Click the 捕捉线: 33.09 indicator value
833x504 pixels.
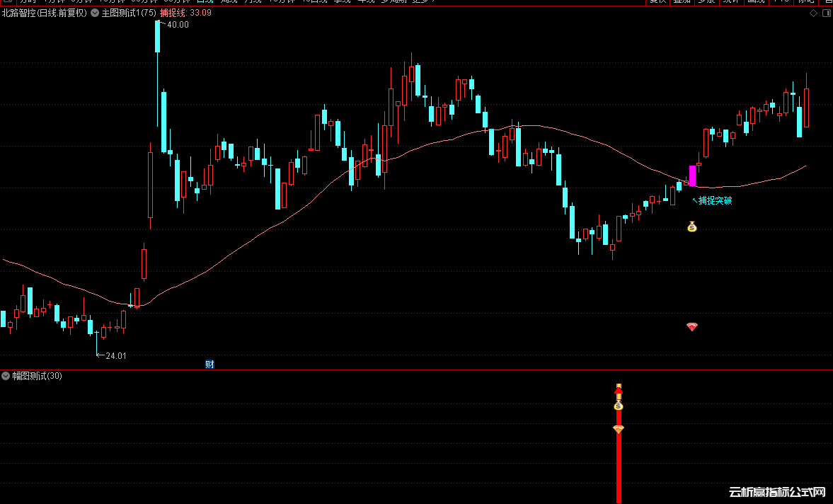[x=185, y=13]
